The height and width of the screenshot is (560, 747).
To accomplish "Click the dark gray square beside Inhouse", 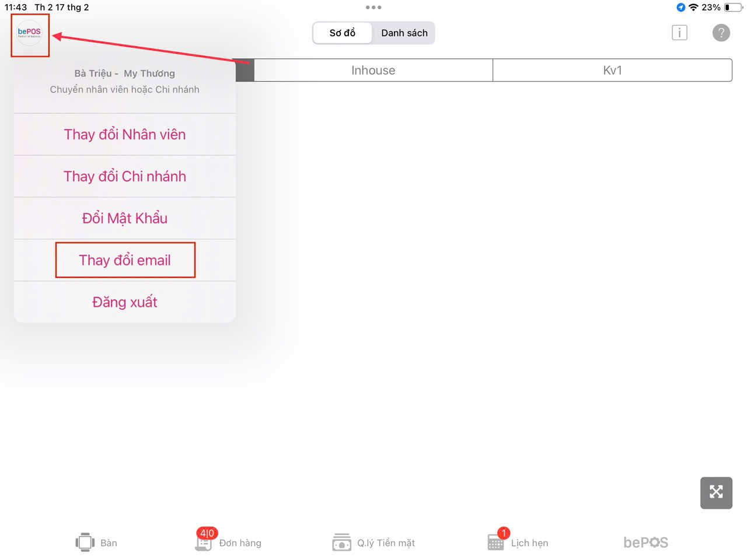I will [x=245, y=71].
